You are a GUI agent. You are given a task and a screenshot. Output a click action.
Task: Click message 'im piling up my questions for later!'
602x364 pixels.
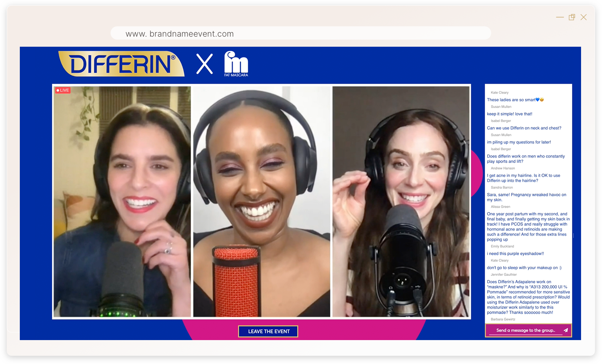point(519,142)
